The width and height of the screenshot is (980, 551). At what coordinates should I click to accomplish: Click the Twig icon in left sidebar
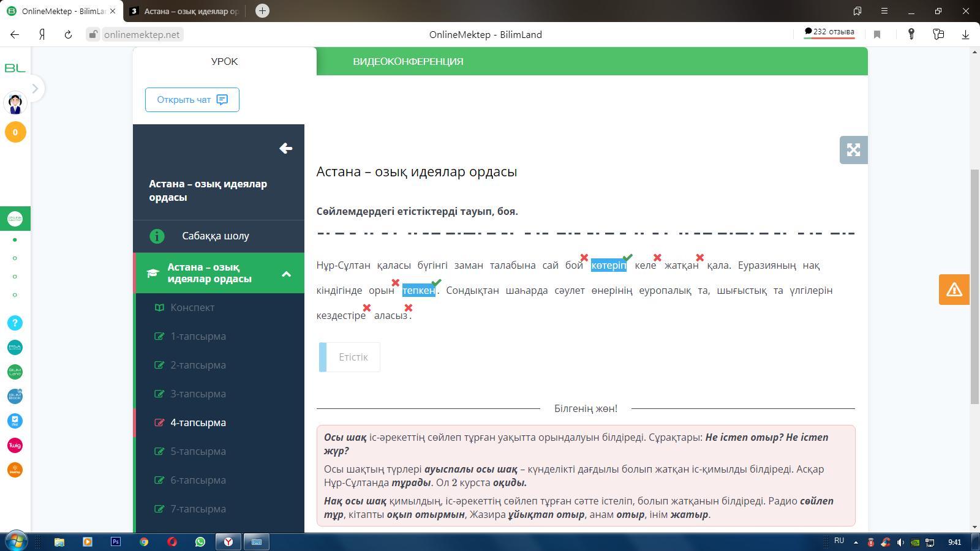[x=15, y=445]
